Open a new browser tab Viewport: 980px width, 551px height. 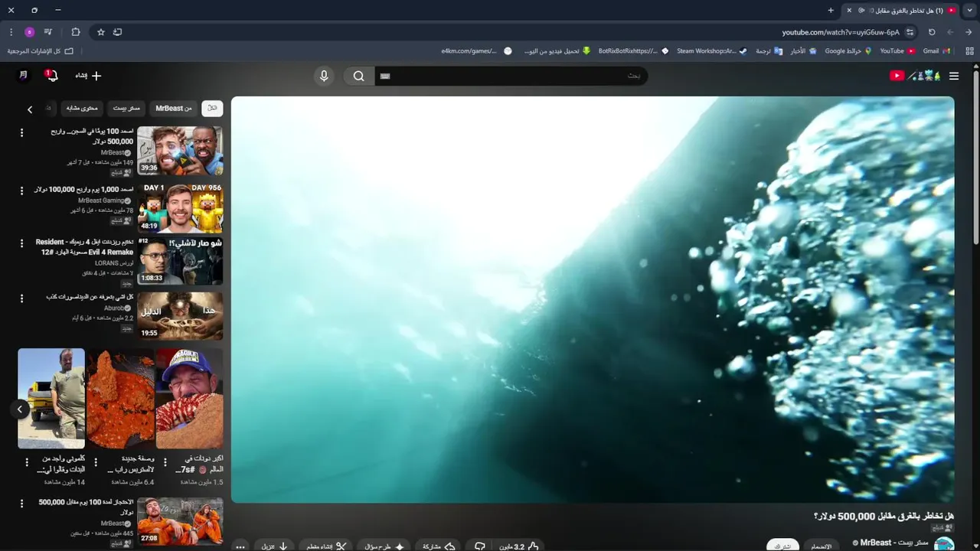(831, 10)
